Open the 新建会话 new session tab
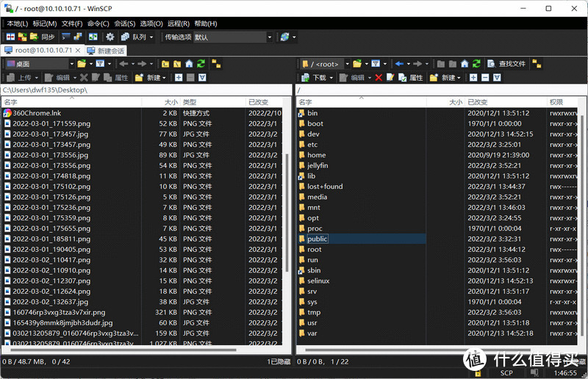 (106, 50)
